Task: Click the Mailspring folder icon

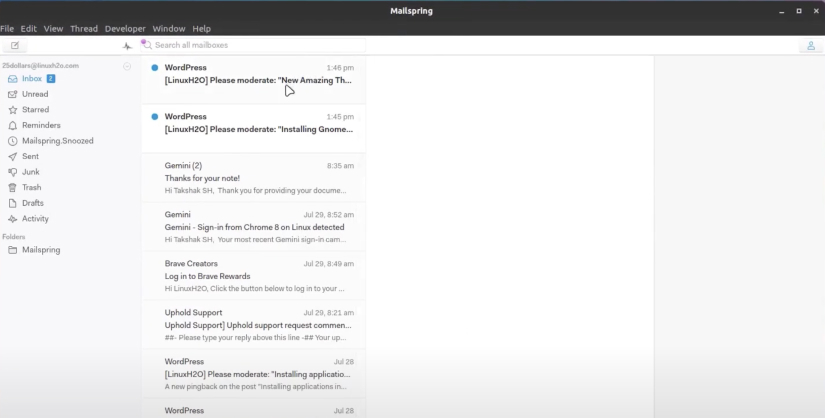Action: 13,250
